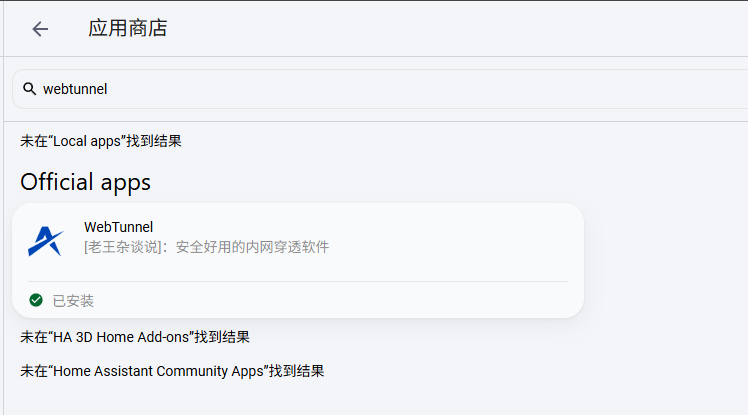This screenshot has width=748, height=415.
Task: Click the WebTunnel blue logo icon
Action: (45, 241)
